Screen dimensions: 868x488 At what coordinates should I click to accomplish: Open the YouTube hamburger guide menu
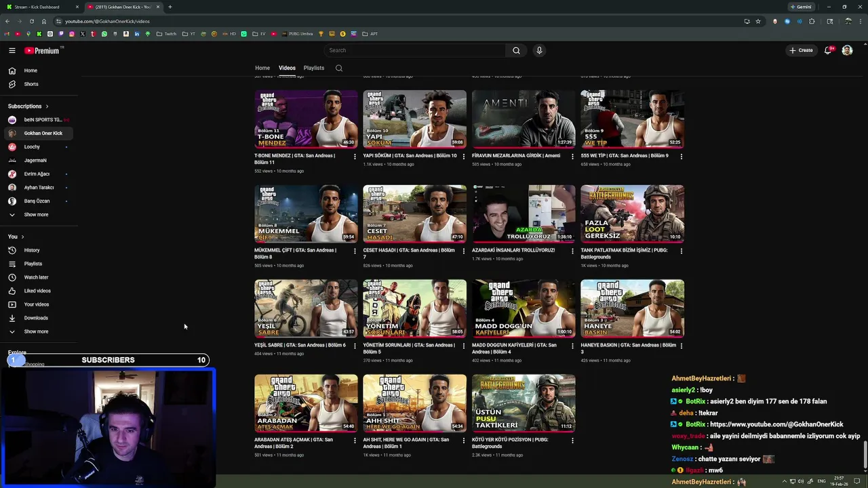[12, 50]
